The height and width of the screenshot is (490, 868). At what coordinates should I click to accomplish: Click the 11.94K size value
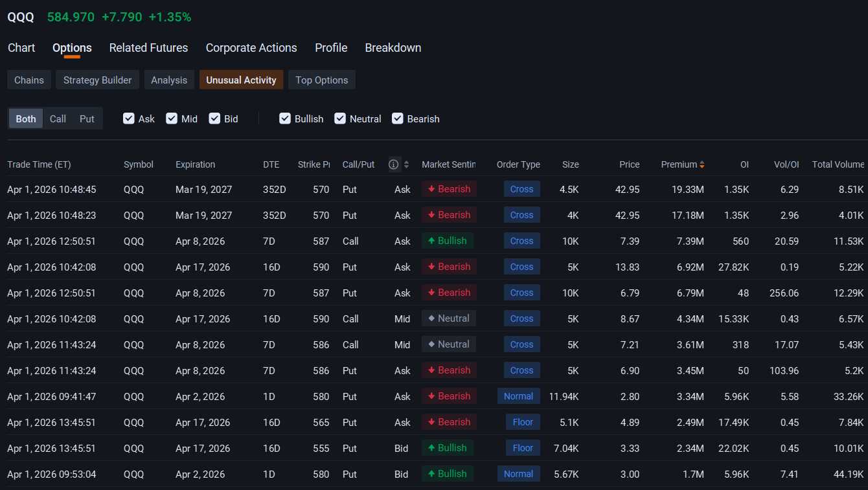[564, 396]
